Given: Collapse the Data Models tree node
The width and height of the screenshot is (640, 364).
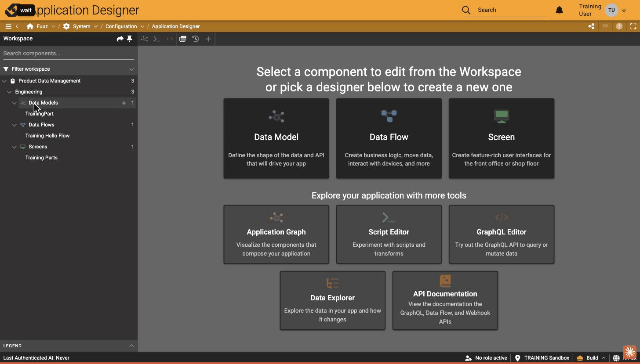Looking at the screenshot, I should 15,103.
